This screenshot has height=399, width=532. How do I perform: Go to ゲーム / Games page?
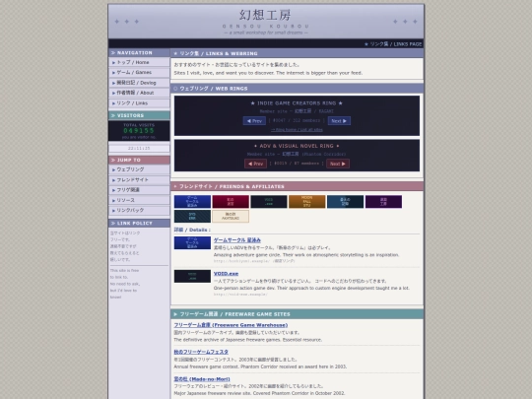[x=139, y=73]
